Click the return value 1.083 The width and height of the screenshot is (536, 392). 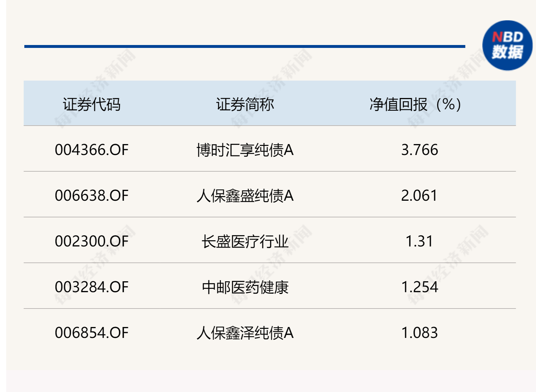point(419,333)
